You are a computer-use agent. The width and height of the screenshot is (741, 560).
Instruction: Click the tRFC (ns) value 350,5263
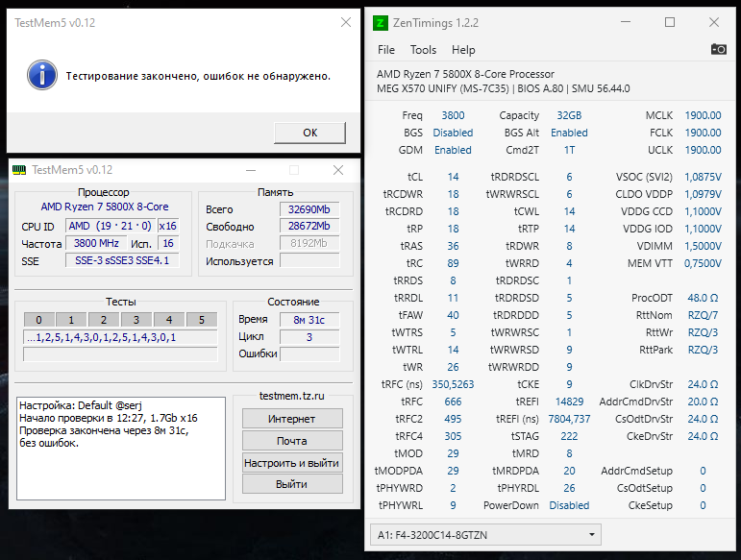[x=454, y=384]
